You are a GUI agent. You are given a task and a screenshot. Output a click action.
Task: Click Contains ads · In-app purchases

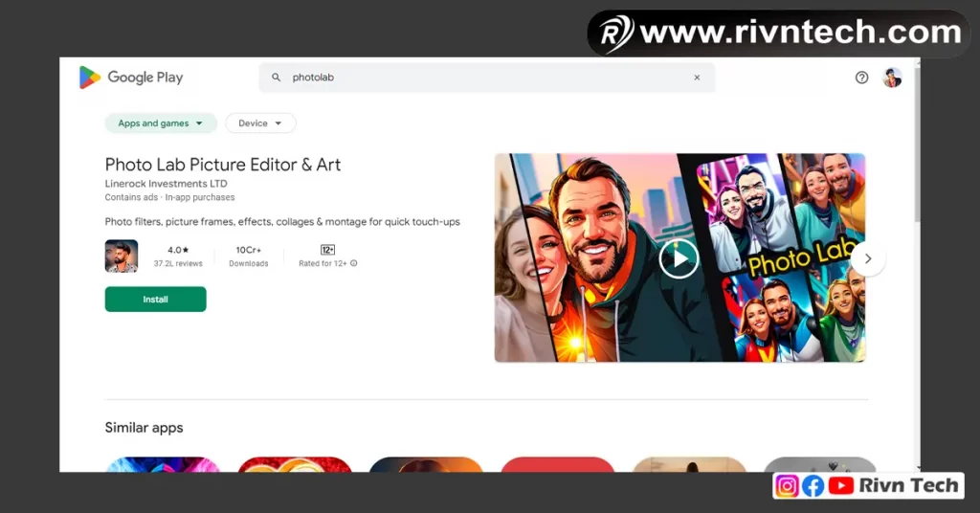[170, 197]
